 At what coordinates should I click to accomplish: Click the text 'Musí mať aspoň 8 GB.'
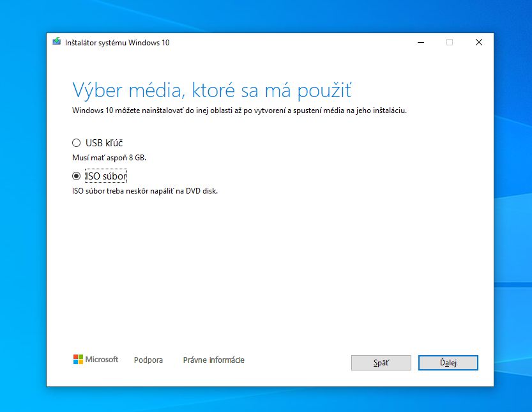tap(109, 158)
